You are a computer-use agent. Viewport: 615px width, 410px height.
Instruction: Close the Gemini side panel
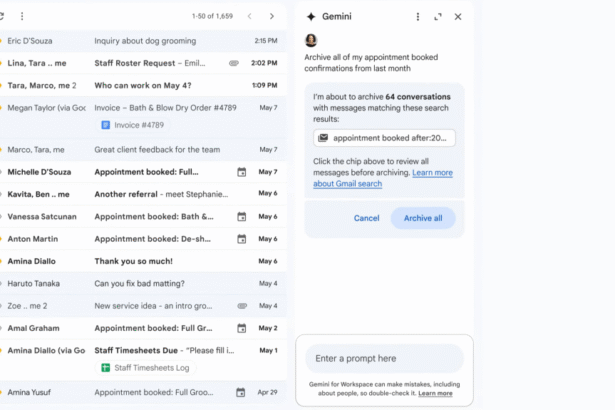[458, 16]
